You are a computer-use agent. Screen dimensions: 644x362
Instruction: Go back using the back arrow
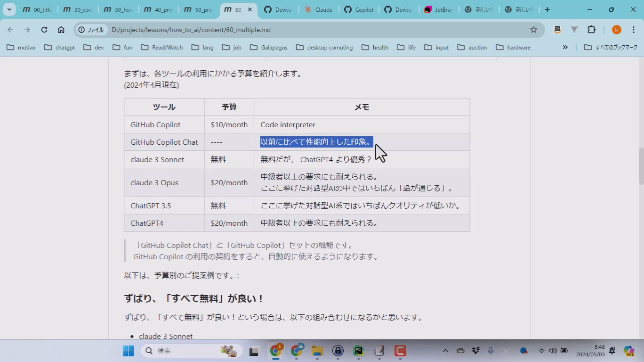click(11, 30)
